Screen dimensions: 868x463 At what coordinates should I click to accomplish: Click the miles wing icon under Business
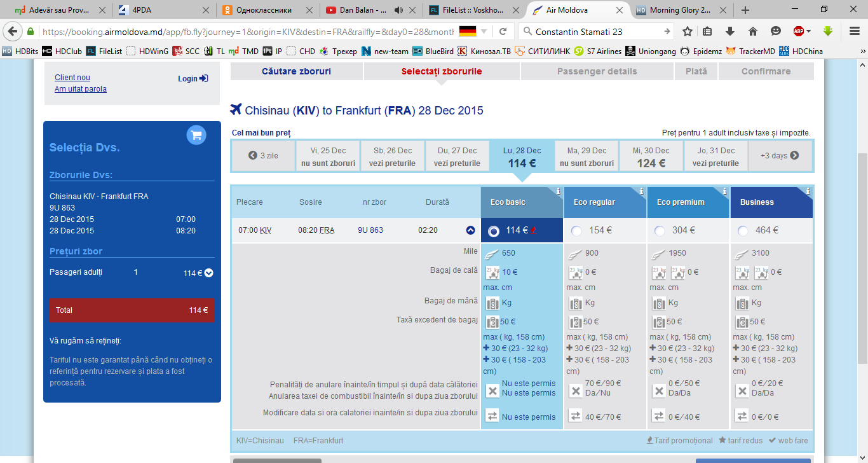coord(741,254)
